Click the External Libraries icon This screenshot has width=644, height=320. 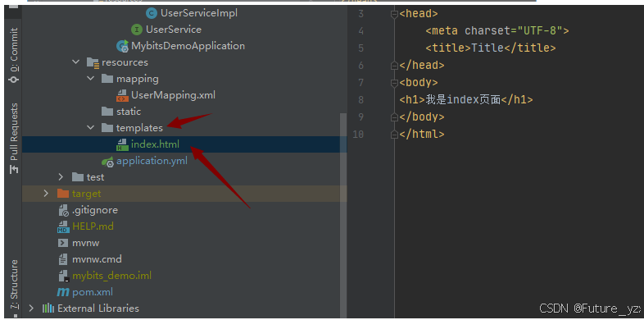coord(48,308)
